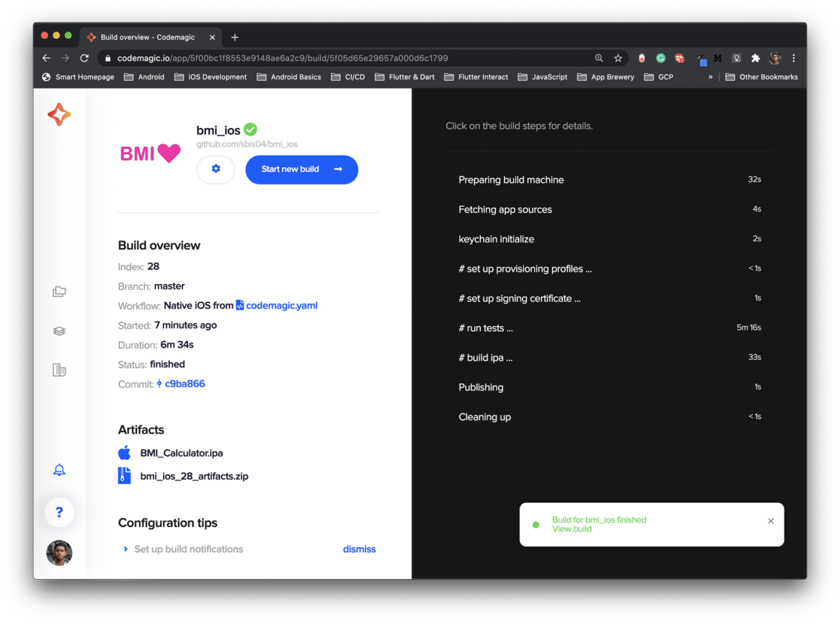
Task: Open app settings gear button
Action: [x=216, y=169]
